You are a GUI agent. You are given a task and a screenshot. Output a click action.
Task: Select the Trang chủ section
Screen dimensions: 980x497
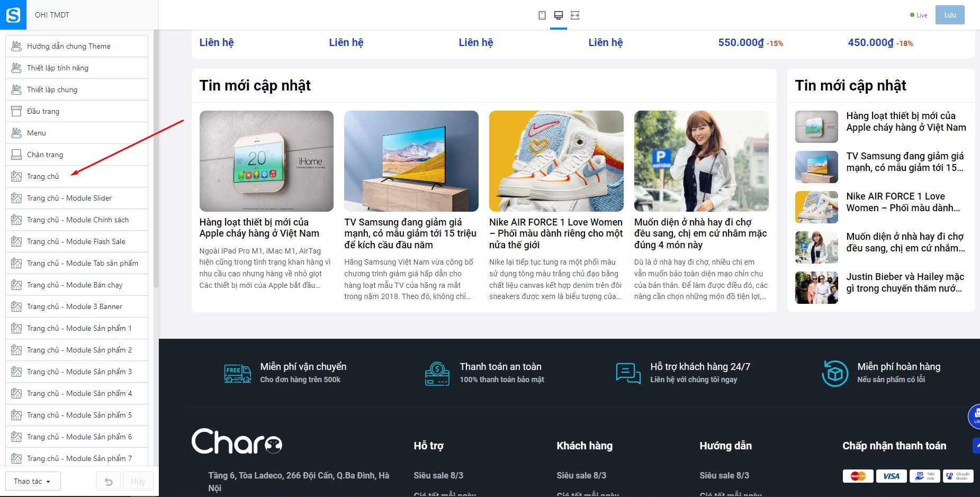pos(77,176)
